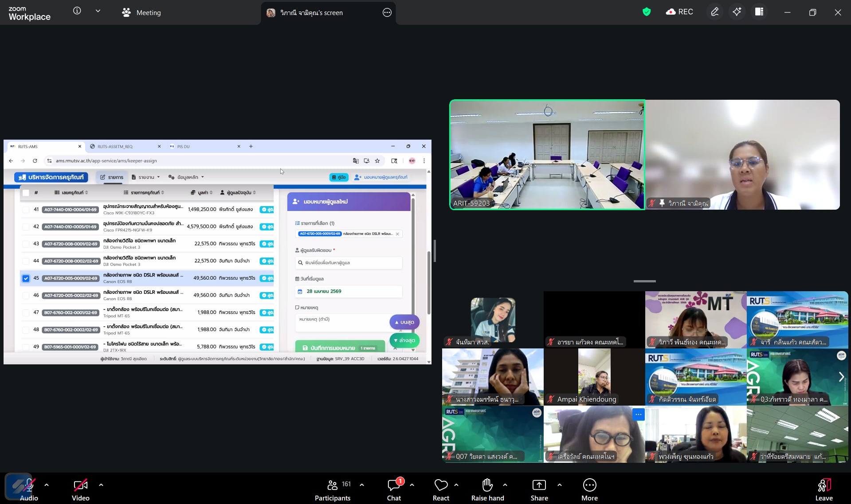The height and width of the screenshot is (504, 851).
Task: Click the annotate pencil icon
Action: point(714,12)
